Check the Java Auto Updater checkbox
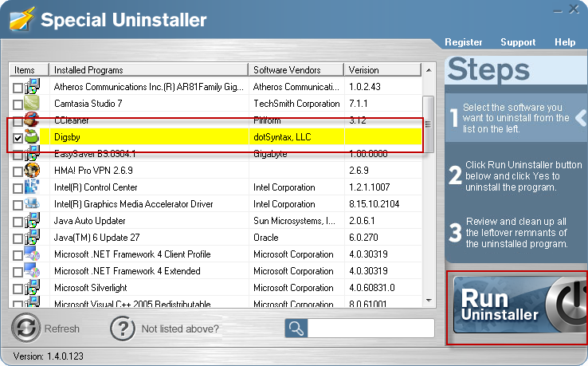Image resolution: width=588 pixels, height=366 pixels. click(18, 222)
